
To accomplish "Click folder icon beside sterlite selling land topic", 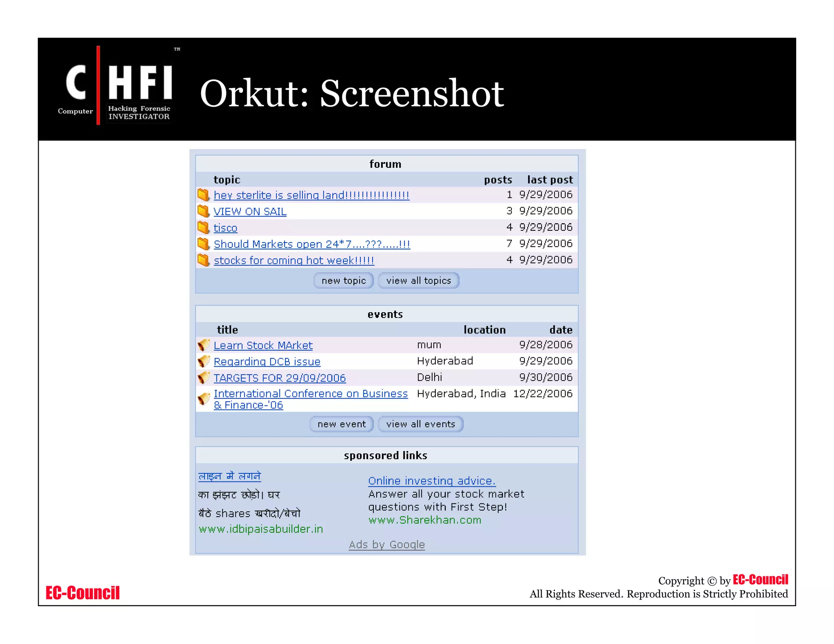I will pos(203,195).
